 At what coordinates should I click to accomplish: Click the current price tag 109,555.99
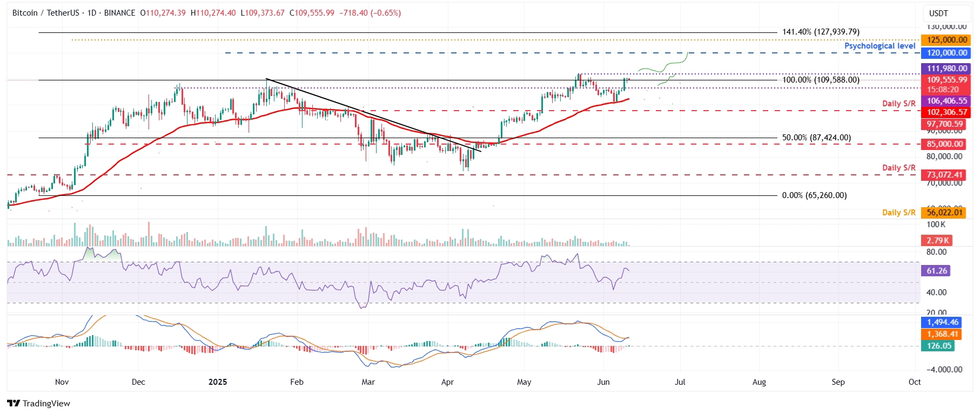(x=947, y=80)
